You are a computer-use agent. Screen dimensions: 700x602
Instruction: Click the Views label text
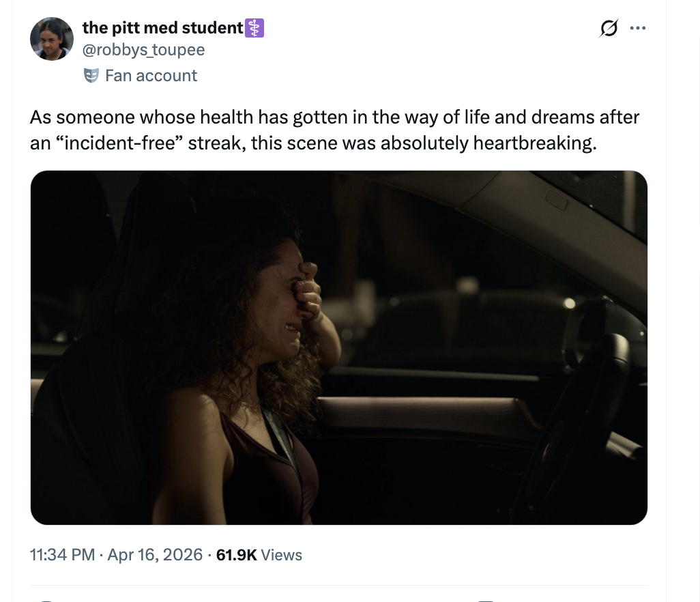(282, 555)
